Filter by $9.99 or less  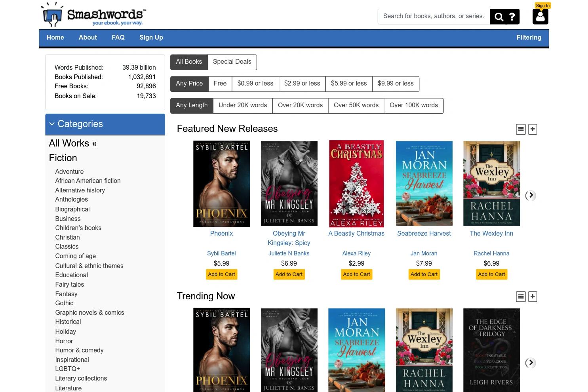[x=396, y=84]
